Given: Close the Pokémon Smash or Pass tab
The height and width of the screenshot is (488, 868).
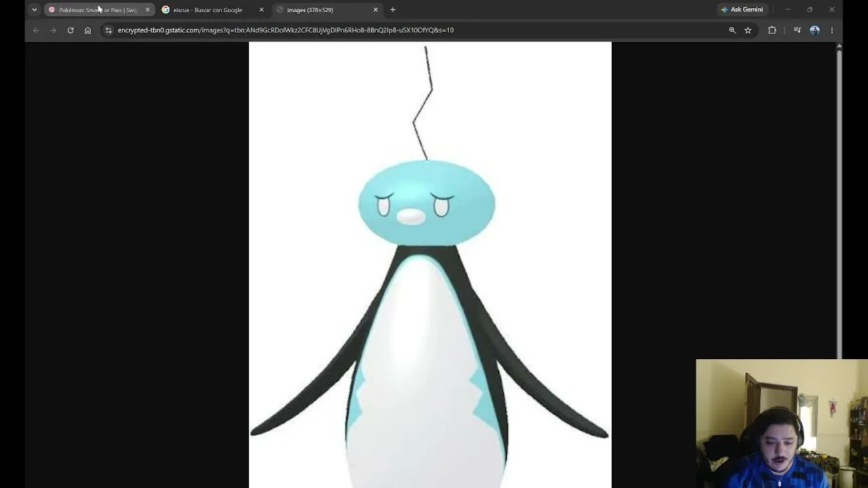Looking at the screenshot, I should [x=147, y=9].
